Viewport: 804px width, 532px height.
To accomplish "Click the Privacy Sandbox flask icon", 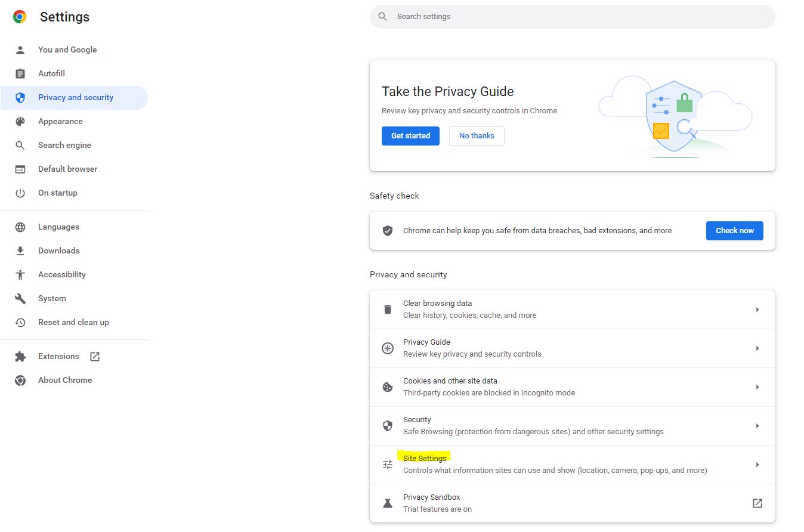I will pyautogui.click(x=388, y=503).
